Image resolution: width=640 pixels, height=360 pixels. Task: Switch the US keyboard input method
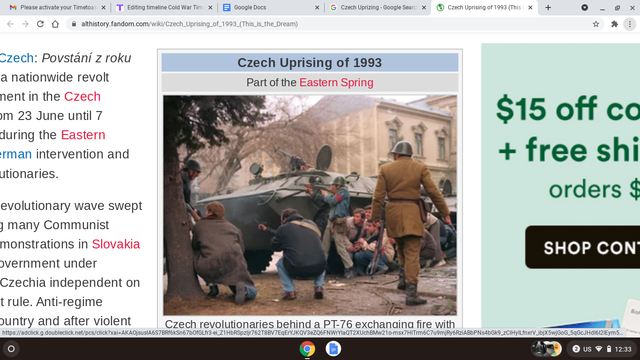[587, 349]
